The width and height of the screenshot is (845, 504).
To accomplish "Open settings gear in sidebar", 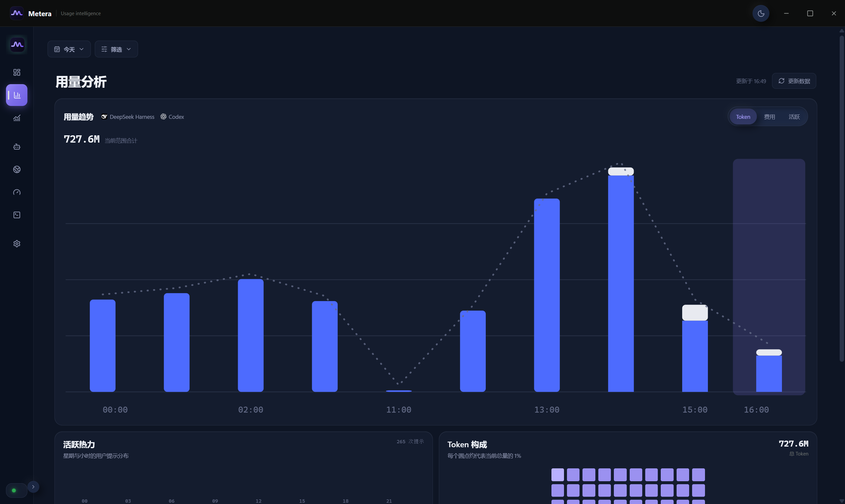I will click(17, 244).
